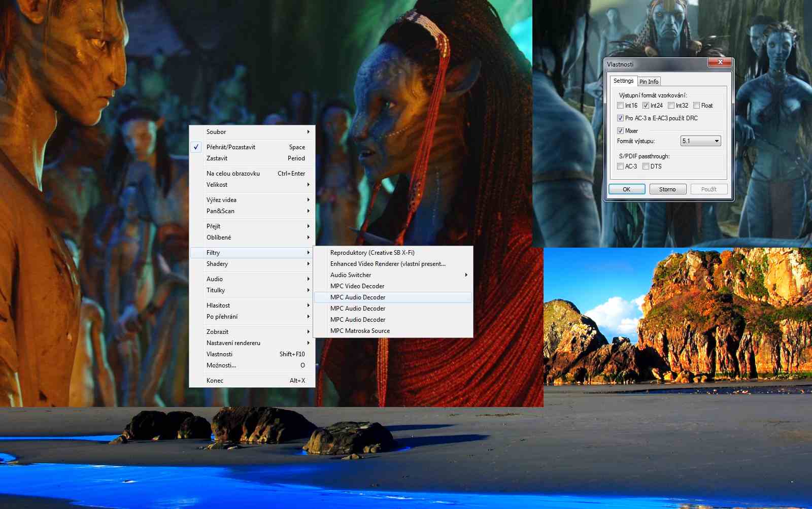Expand the Velikost submenu
Image resolution: width=812 pixels, height=509 pixels.
(252, 185)
